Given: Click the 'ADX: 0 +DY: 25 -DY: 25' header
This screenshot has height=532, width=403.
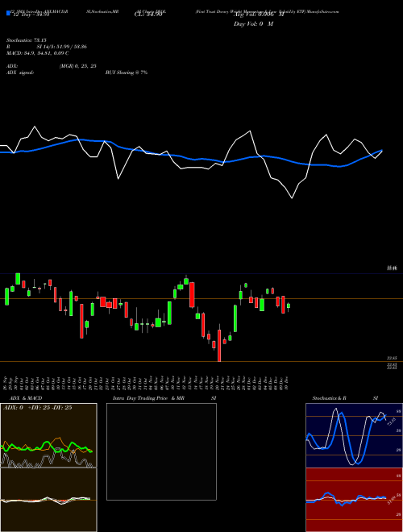Looking at the screenshot, I should [37, 408].
